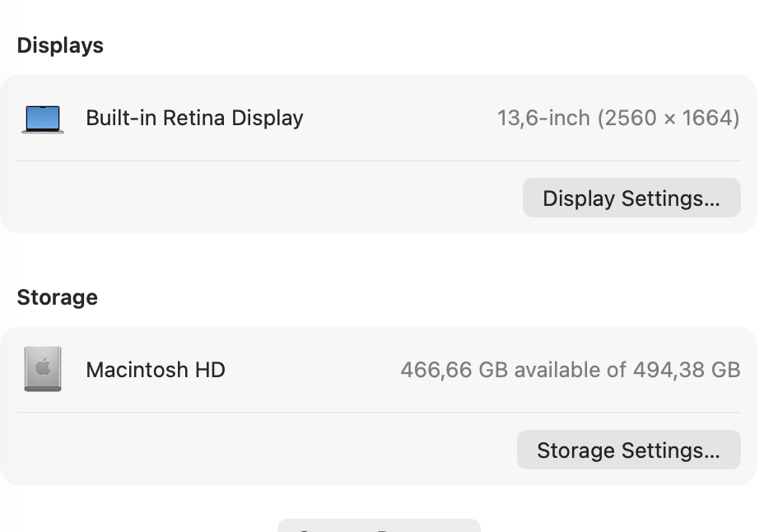The height and width of the screenshot is (532, 764).
Task: Click the 13,6-inch screen size text
Action: pyautogui.click(x=543, y=118)
